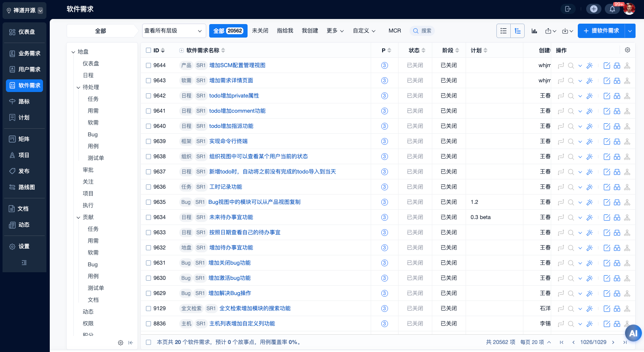Check the select-all checkbox in ID header
The width and height of the screenshot is (644, 352).
pyautogui.click(x=148, y=50)
